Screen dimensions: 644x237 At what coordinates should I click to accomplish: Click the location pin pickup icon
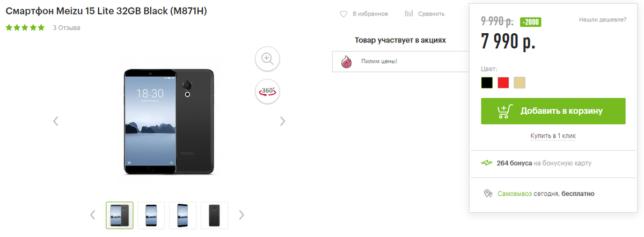488,194
